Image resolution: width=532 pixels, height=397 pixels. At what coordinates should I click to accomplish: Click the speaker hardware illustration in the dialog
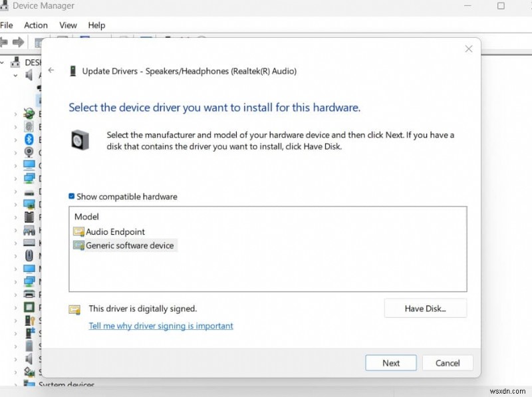coord(80,140)
